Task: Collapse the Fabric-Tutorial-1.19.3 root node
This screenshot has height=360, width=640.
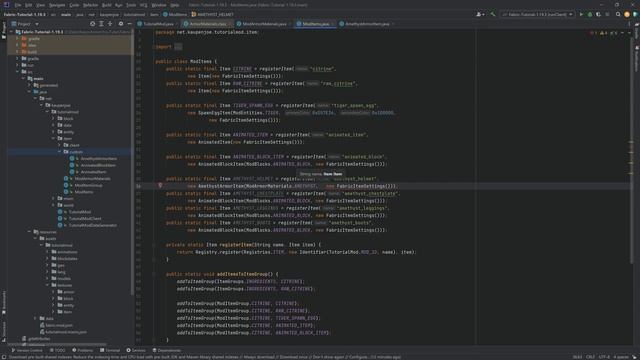Action: pos(11,32)
